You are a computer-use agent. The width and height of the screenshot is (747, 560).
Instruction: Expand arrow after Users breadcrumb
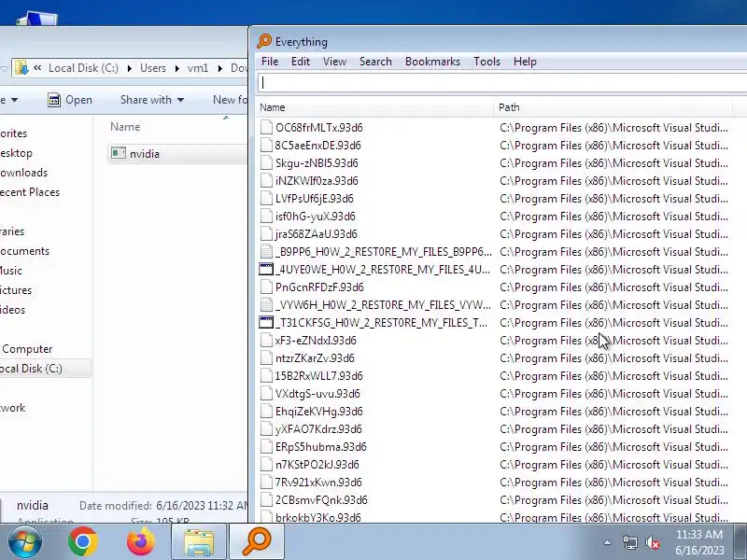pyautogui.click(x=176, y=68)
